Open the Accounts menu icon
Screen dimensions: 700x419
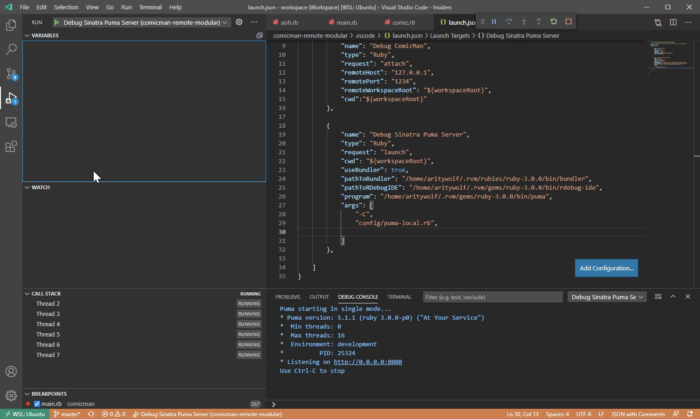click(11, 371)
